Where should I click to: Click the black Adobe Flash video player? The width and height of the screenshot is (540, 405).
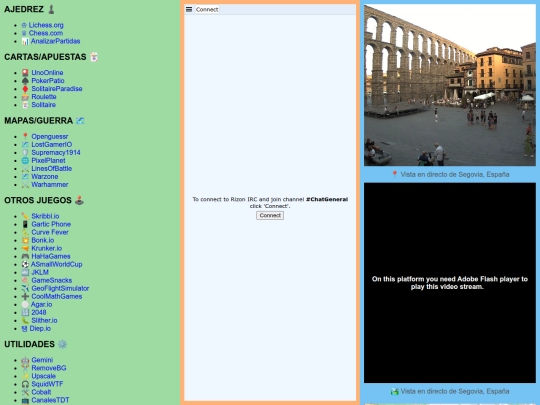pyautogui.click(x=450, y=283)
